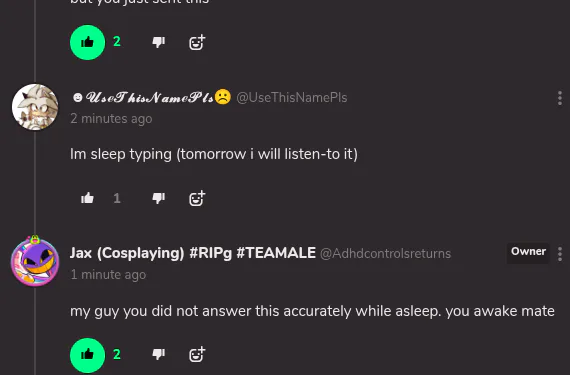Image resolution: width=570 pixels, height=375 pixels.
Task: Open UseThisNamePls profile avatar
Action: point(35,107)
